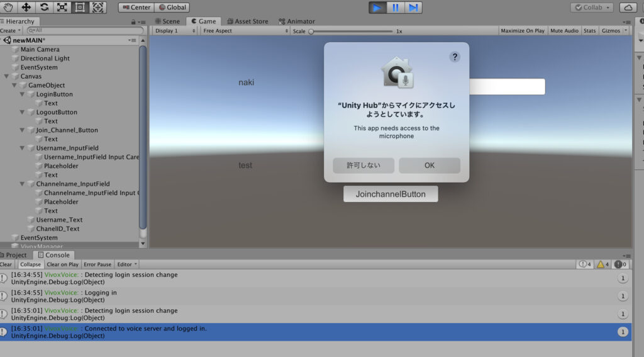Select the combined Transform tool
The height and width of the screenshot is (357, 644).
[97, 8]
